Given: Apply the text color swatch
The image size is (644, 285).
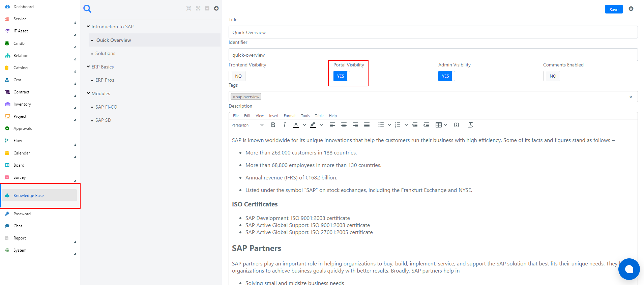Looking at the screenshot, I should (x=296, y=125).
